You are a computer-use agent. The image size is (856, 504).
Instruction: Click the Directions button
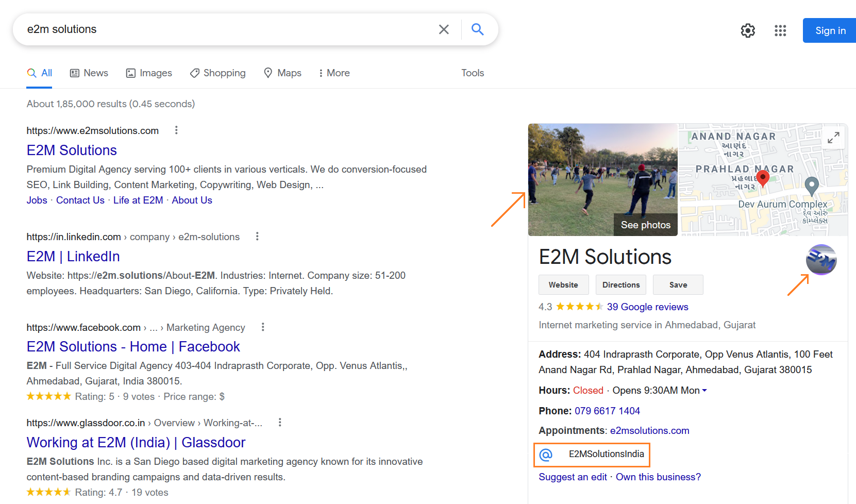620,284
